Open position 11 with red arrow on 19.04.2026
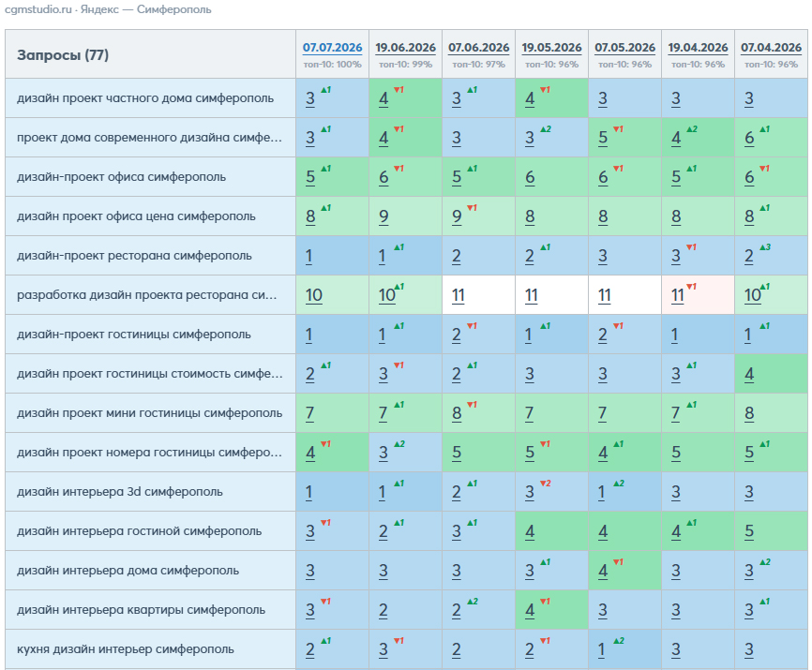 677,295
